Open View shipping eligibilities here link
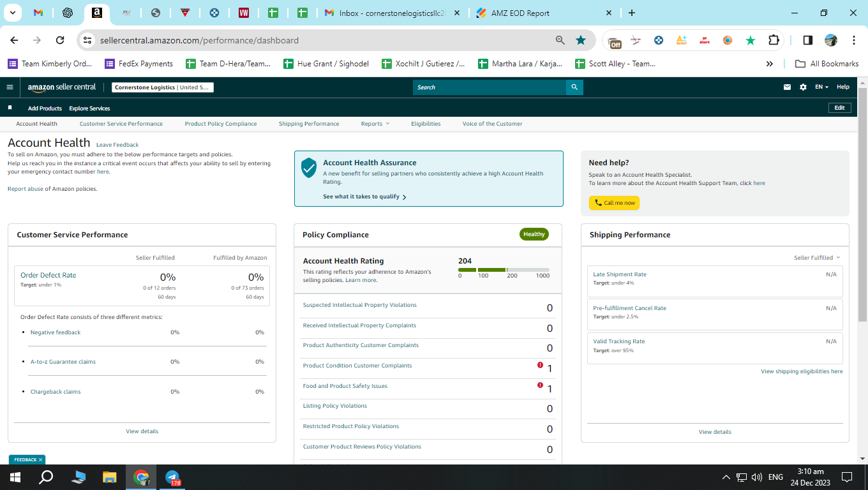Image resolution: width=868 pixels, height=490 pixels. (x=802, y=371)
